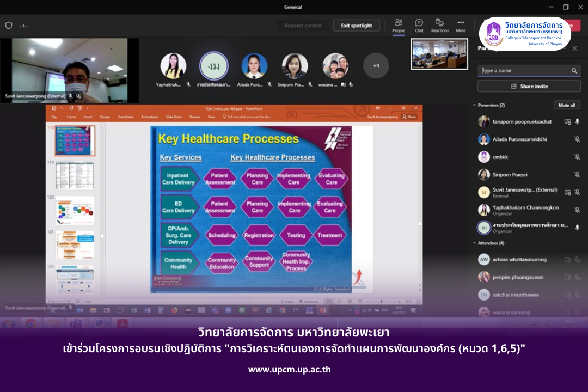Toggle mic for งานประกันคุณภาพการศึกษา organizer

tap(577, 228)
